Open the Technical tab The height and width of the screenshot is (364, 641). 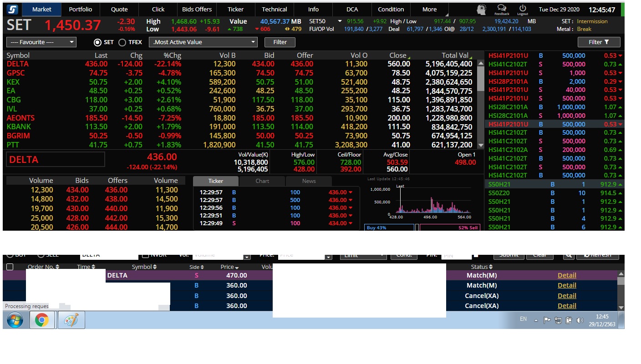tap(275, 10)
